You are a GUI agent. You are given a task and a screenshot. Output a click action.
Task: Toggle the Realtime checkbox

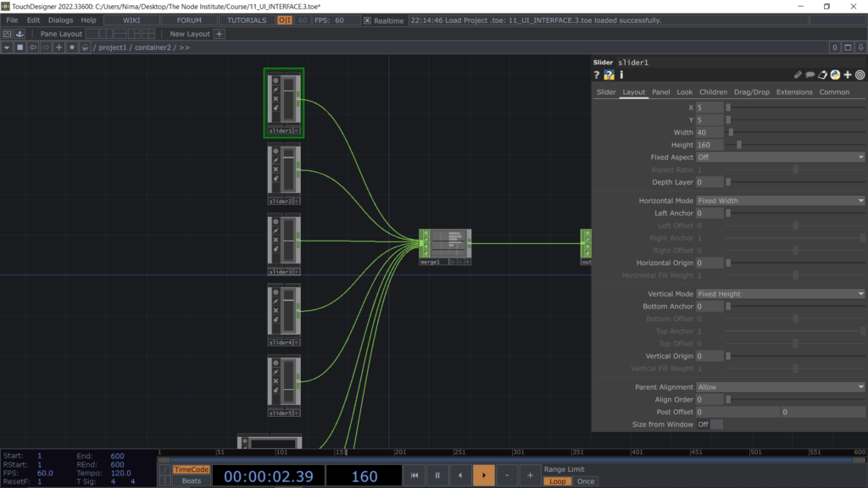click(x=367, y=20)
